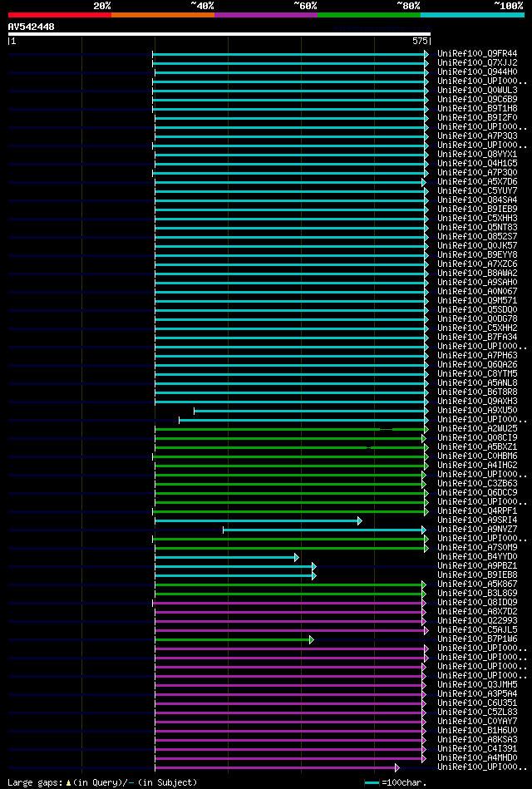Click the 575 end position number
The image size is (532, 789).
421,42
